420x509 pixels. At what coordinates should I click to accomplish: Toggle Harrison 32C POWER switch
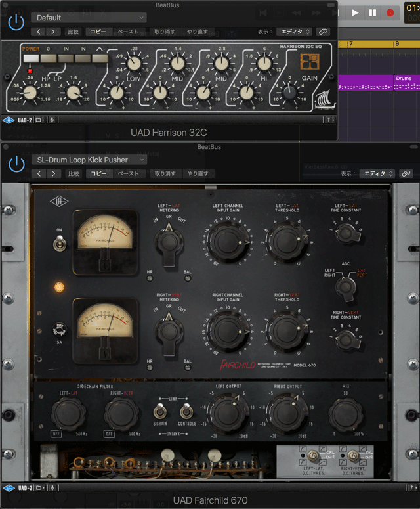[x=31, y=58]
